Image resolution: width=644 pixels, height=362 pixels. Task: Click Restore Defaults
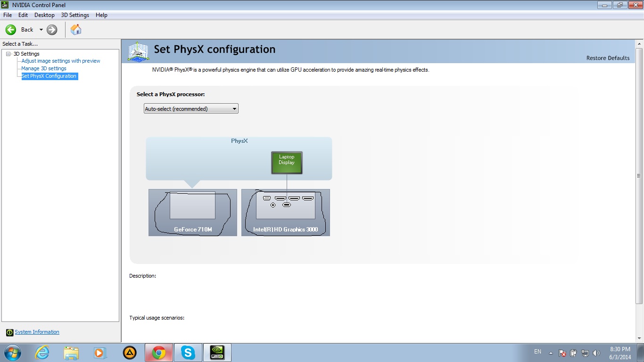tap(608, 58)
